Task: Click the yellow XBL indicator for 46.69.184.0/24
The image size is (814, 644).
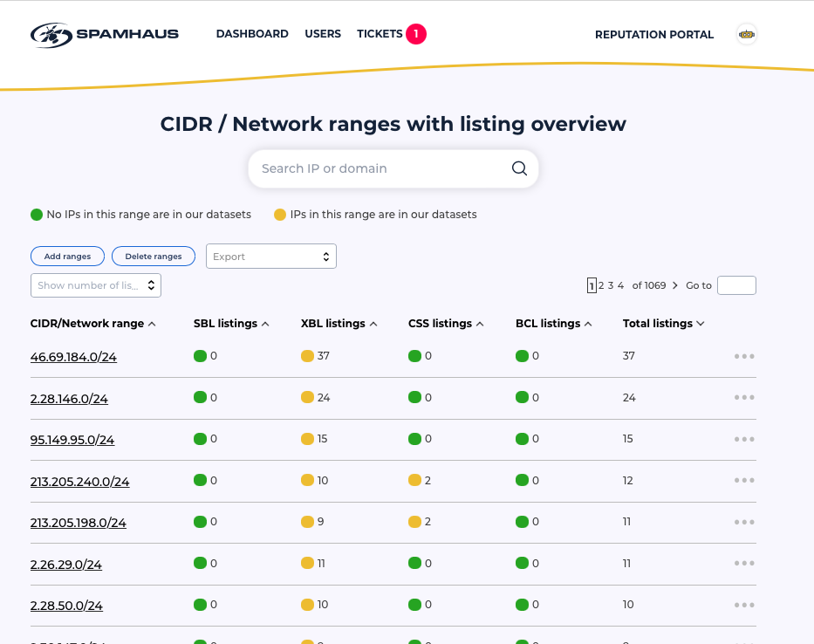Action: point(307,356)
